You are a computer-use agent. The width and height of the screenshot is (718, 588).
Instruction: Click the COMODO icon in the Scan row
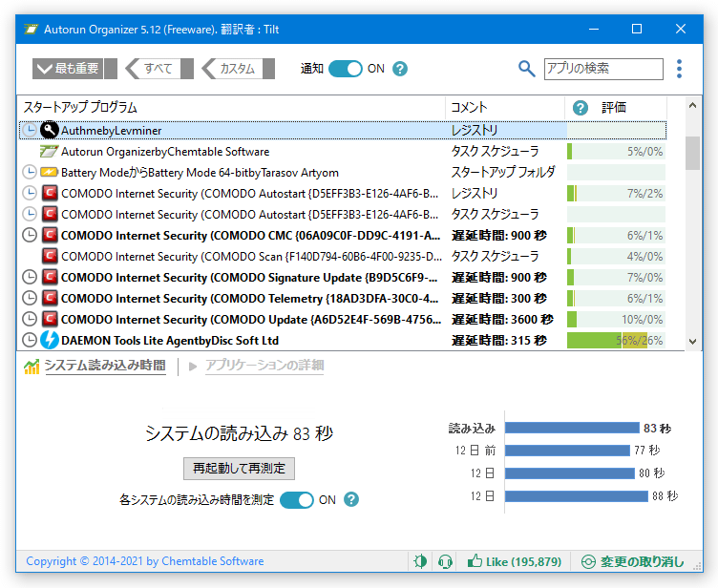point(50,256)
